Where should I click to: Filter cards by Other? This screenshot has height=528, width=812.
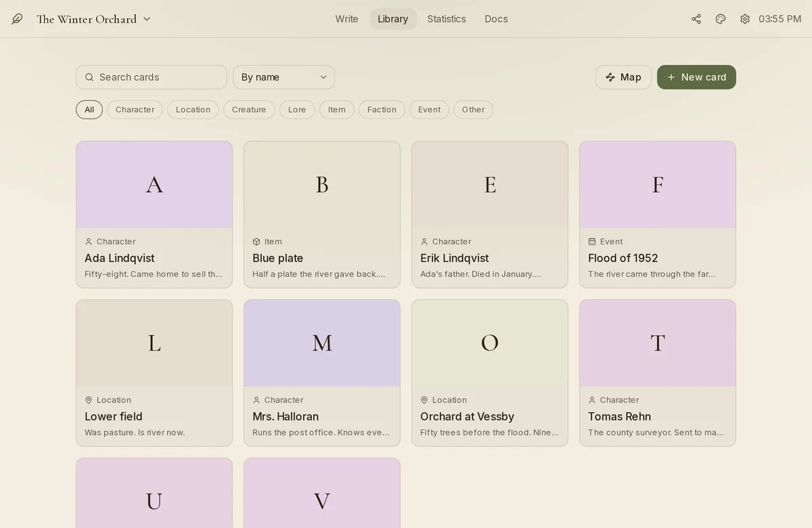(473, 110)
